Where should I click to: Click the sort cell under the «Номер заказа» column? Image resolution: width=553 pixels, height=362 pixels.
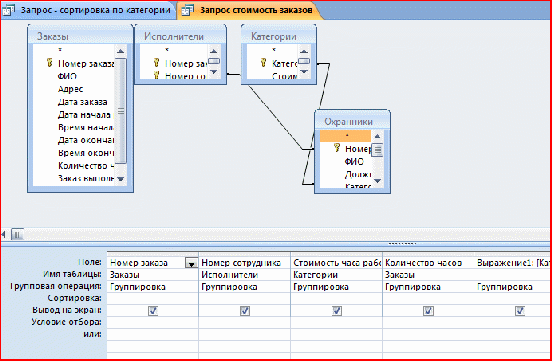[152, 298]
